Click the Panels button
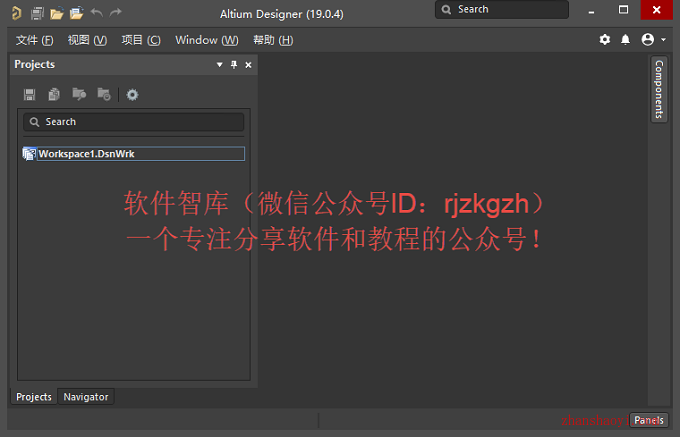The width and height of the screenshot is (680, 437). [649, 420]
